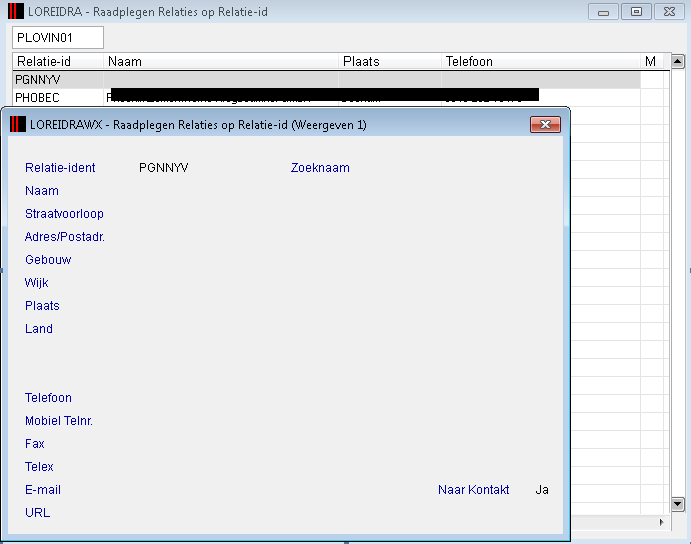
Task: Click the PGNNYV value in dialog
Action: tap(163, 168)
